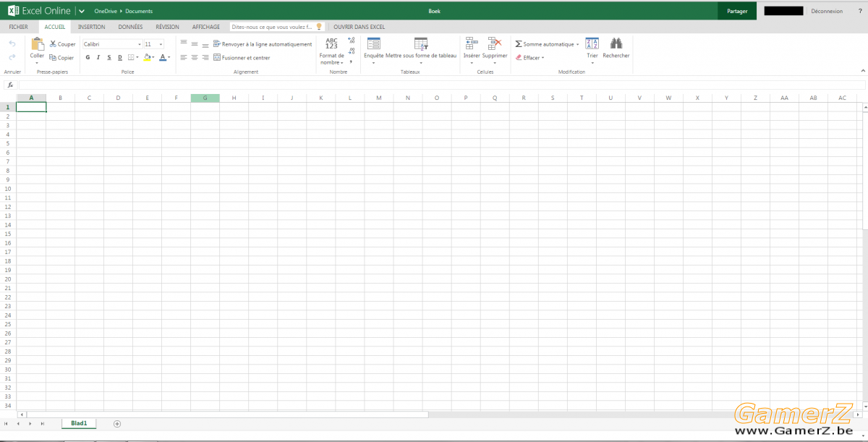
Task: Open Format de nombre dropdown
Action: click(x=332, y=51)
